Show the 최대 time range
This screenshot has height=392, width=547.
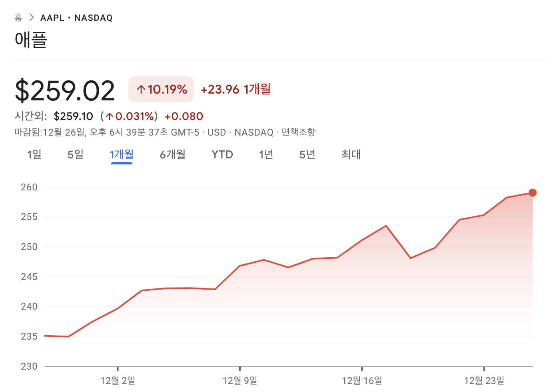click(351, 154)
